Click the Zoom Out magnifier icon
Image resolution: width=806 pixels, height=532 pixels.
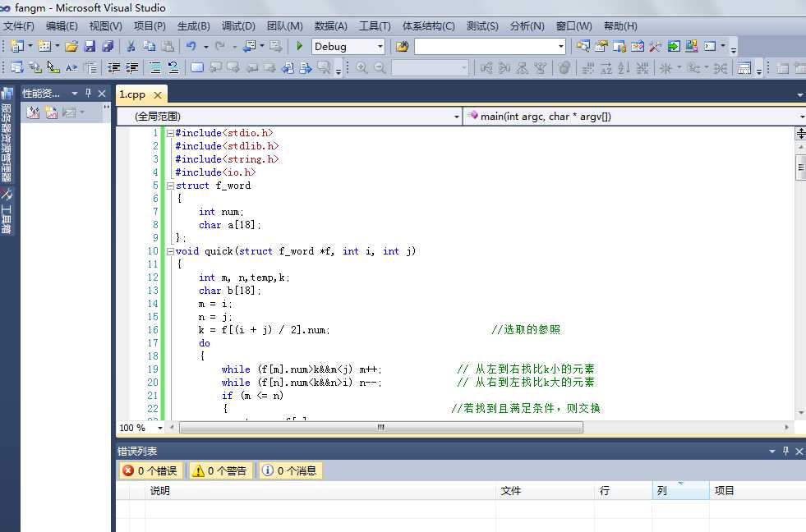coord(380,68)
